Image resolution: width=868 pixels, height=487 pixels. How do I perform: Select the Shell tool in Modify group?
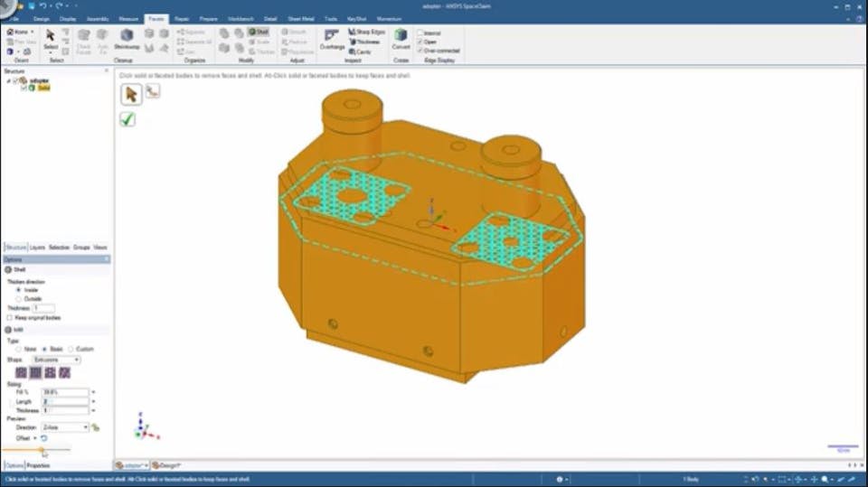pyautogui.click(x=259, y=33)
